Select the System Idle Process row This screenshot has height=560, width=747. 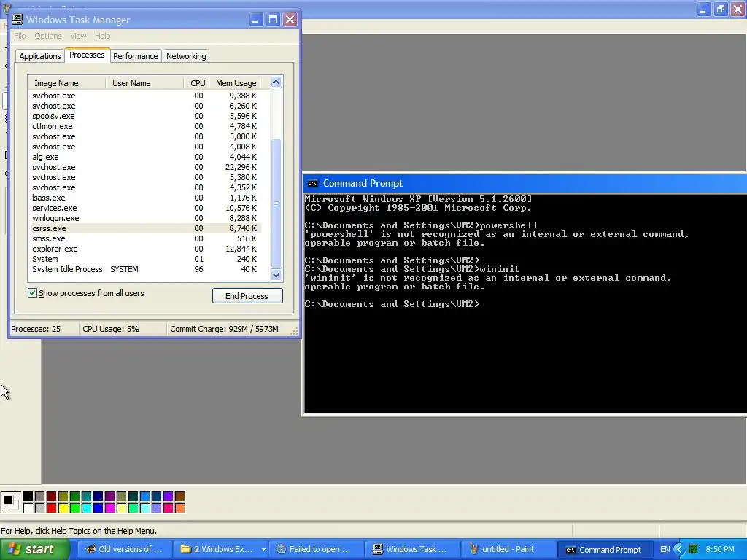145,270
